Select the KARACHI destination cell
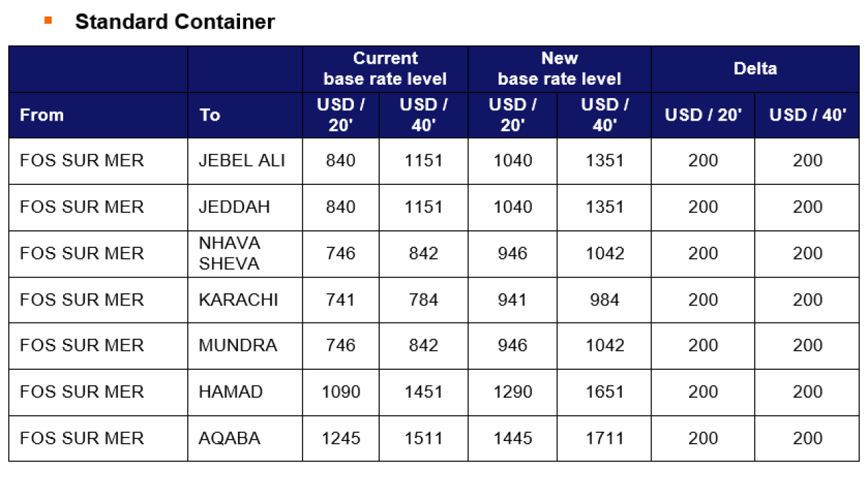 (x=245, y=299)
